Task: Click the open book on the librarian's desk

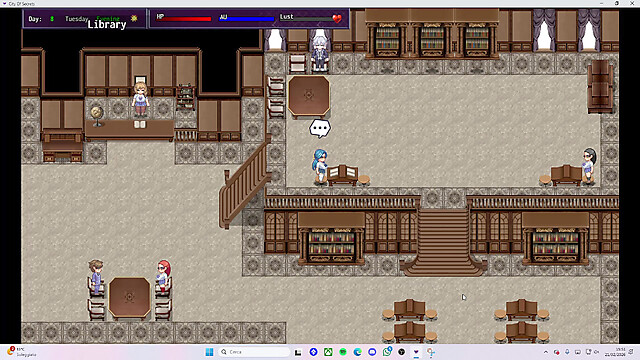Action: pyautogui.click(x=140, y=124)
